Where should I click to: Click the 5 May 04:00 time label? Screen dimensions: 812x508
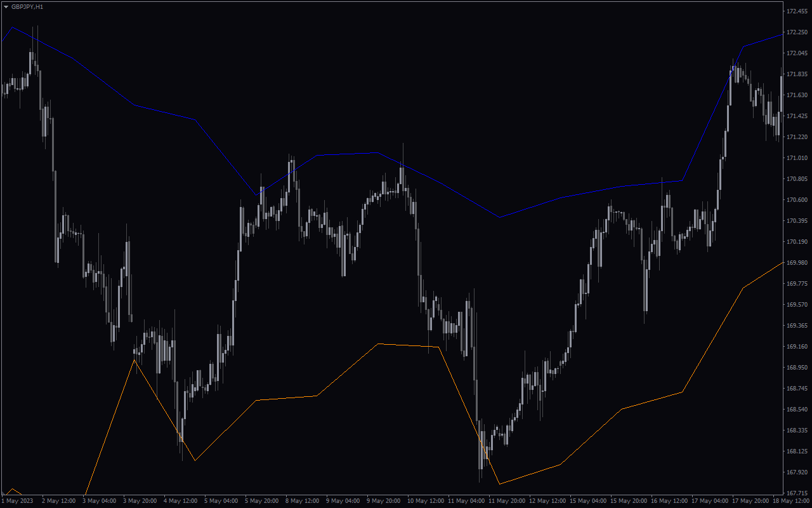coord(221,501)
